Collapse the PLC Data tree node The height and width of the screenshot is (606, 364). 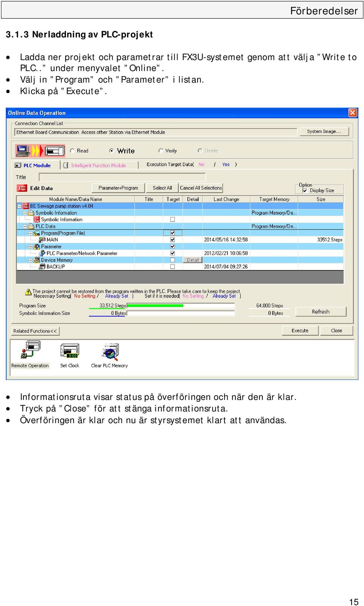pyautogui.click(x=25, y=226)
